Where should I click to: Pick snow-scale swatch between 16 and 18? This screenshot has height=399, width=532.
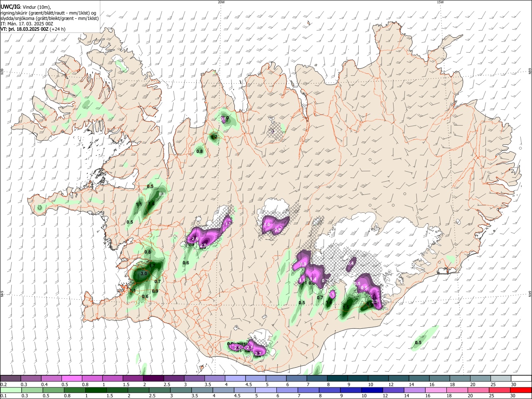click(440, 379)
